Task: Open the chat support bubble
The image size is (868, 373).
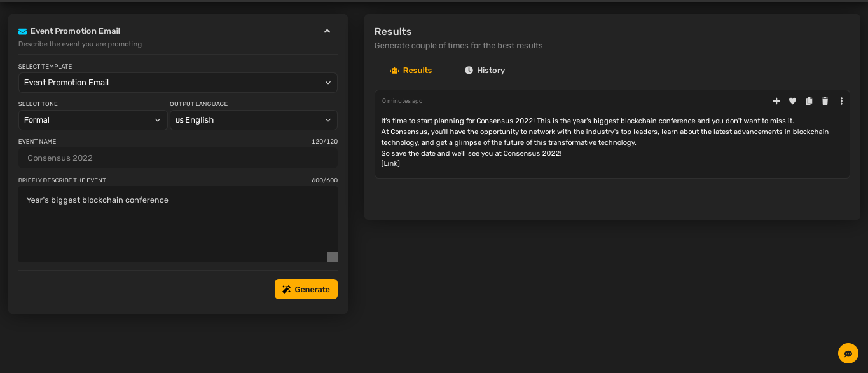Action: [x=848, y=353]
